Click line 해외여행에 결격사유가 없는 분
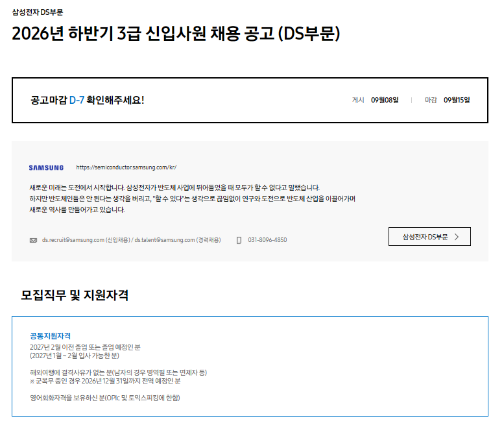The height and width of the screenshot is (425, 504). [x=118, y=372]
